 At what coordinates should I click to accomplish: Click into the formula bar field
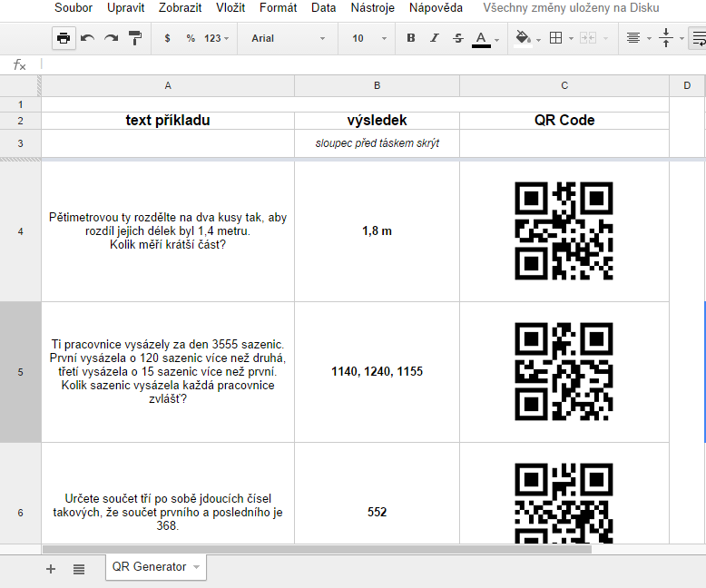pos(373,64)
